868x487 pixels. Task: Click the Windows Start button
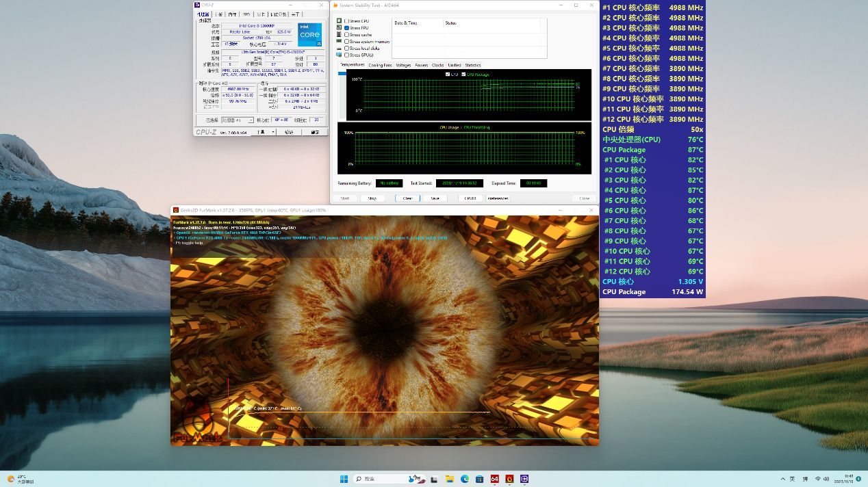(x=344, y=479)
